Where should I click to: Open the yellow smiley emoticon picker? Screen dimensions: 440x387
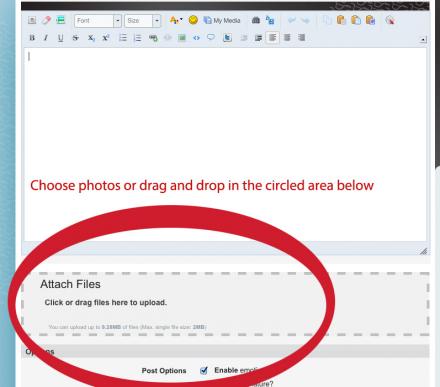coord(193,20)
